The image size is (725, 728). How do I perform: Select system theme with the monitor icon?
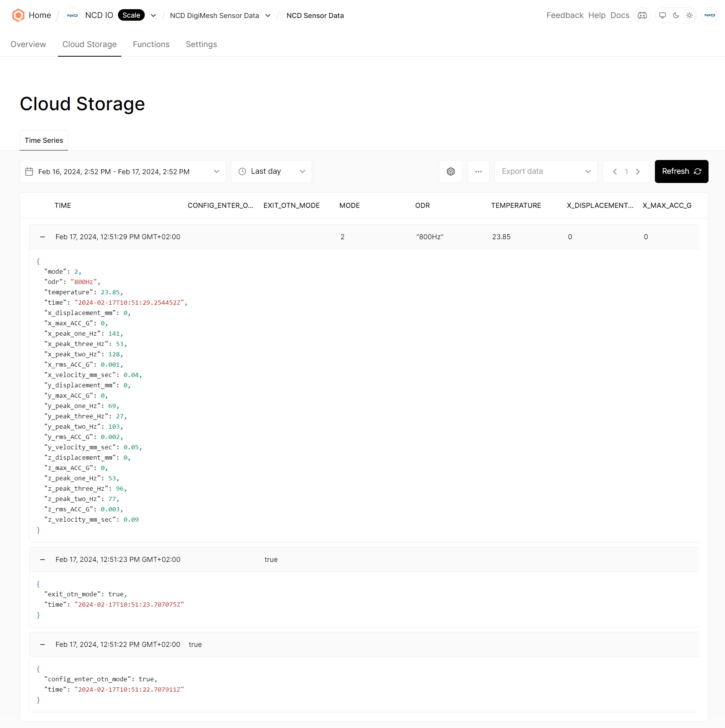[x=662, y=15]
